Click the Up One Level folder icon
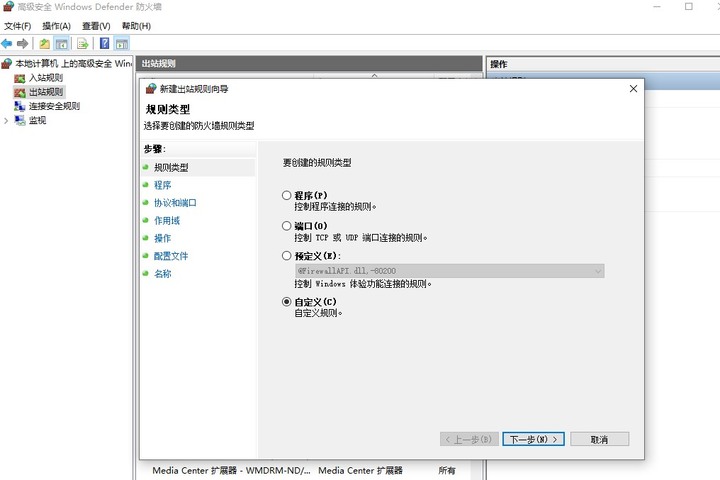The image size is (720, 480). pos(45,44)
